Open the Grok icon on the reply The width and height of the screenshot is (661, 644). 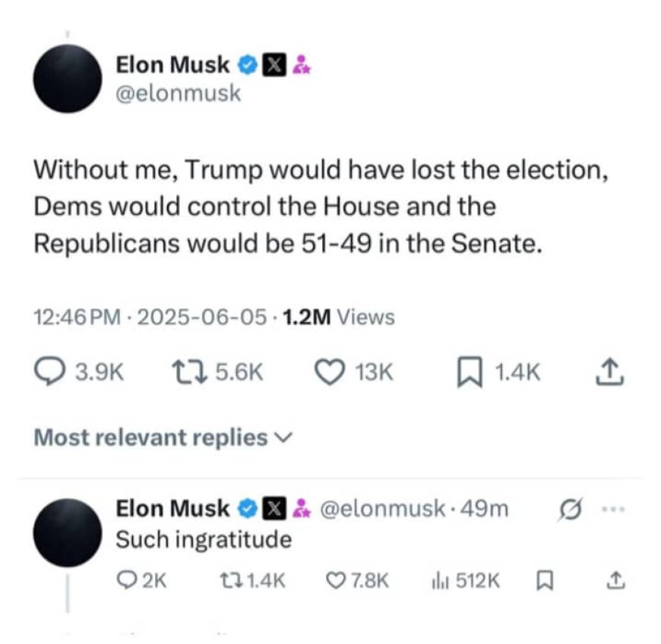pyautogui.click(x=568, y=510)
